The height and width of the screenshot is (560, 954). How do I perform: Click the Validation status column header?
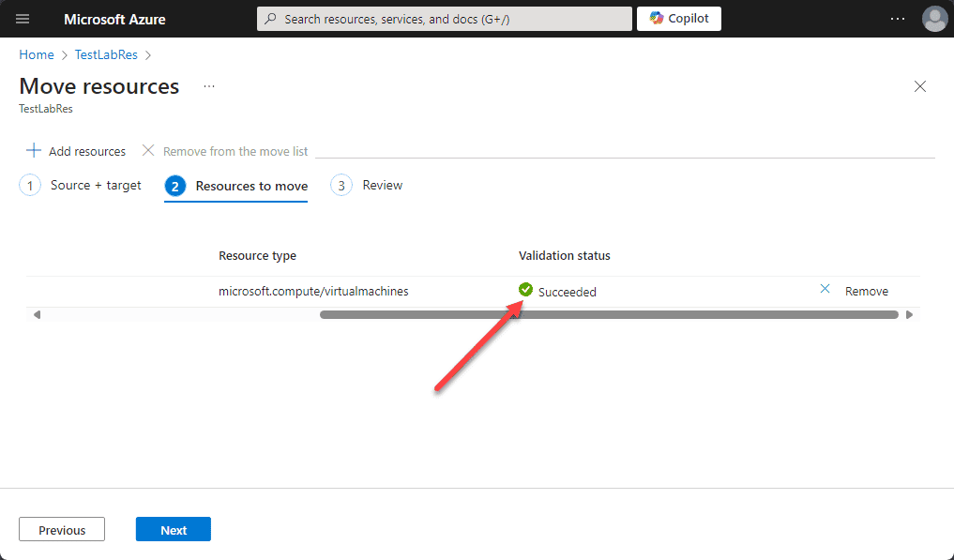(564, 256)
